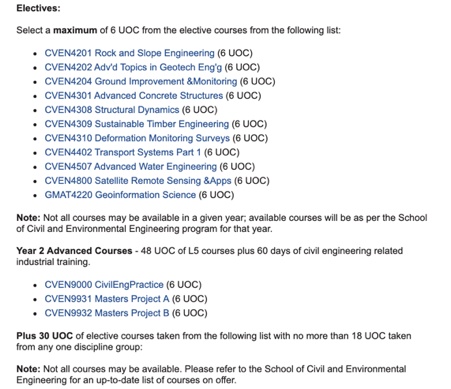The image size is (451, 389).
Task: Open CVEN9932 Masters Project B link
Action: pos(107,313)
